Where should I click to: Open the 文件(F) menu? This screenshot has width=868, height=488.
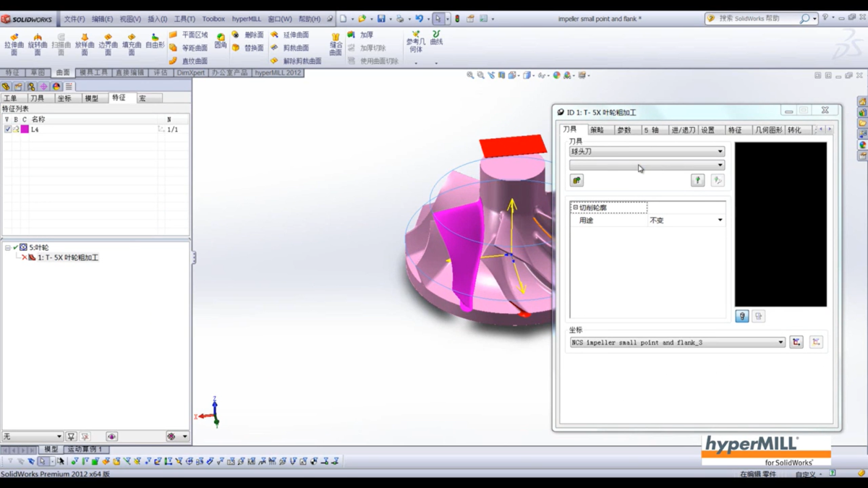[75, 20]
